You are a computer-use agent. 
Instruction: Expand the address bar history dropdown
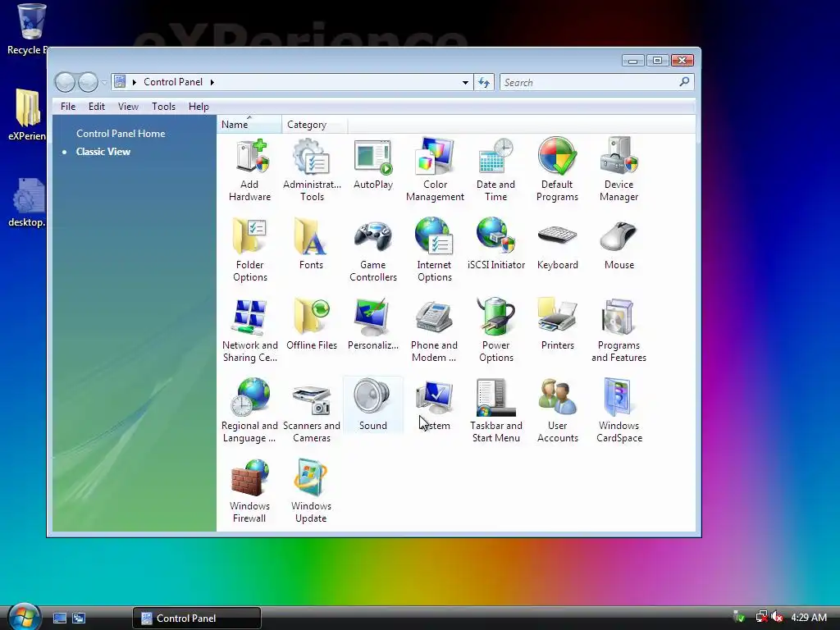[x=465, y=83]
